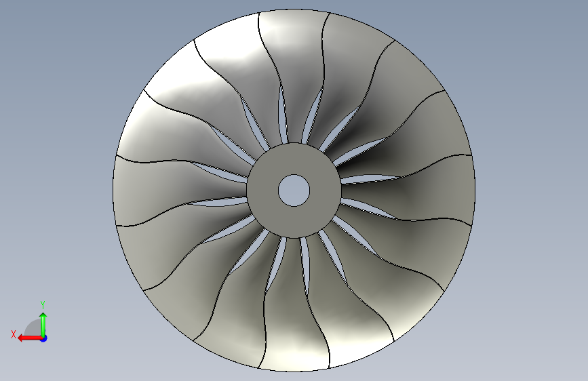
Task: Select the impeller's central shaft hole
Action: coord(294,190)
